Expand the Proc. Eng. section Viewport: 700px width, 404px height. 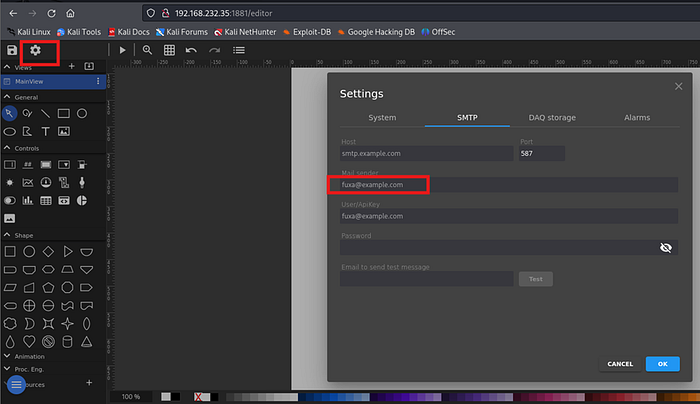point(7,369)
